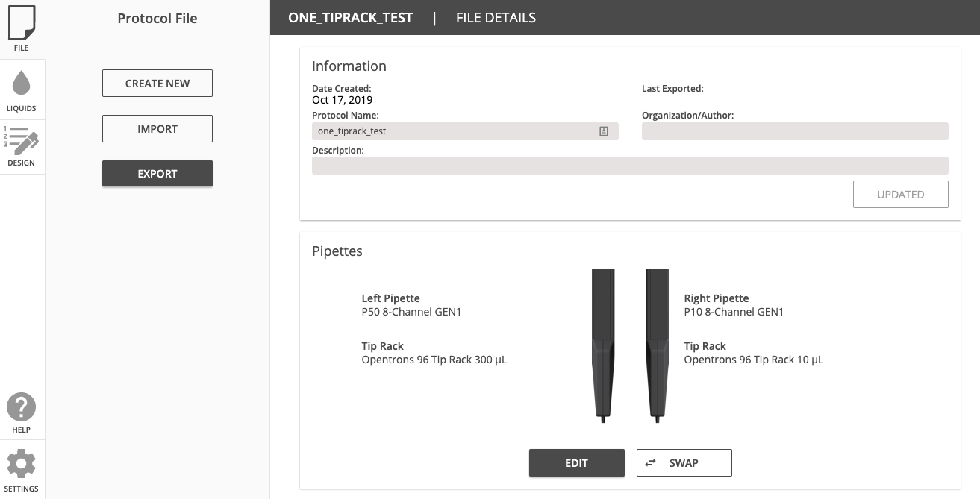The width and height of the screenshot is (980, 499).
Task: Open the Liquids droplet icon
Action: [x=21, y=83]
